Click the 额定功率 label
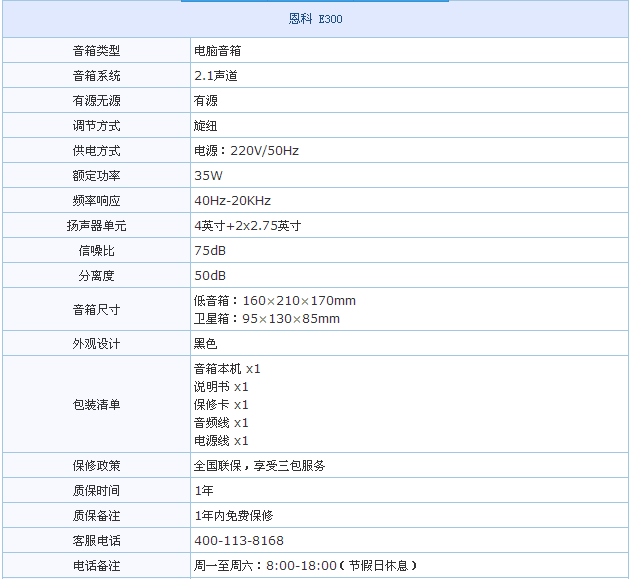630x579 pixels. (x=96, y=176)
